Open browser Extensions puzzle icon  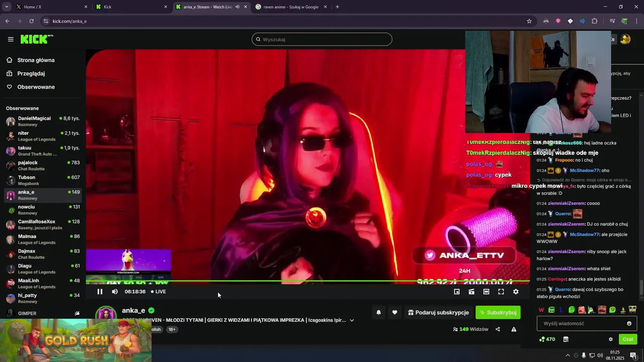pos(594,21)
